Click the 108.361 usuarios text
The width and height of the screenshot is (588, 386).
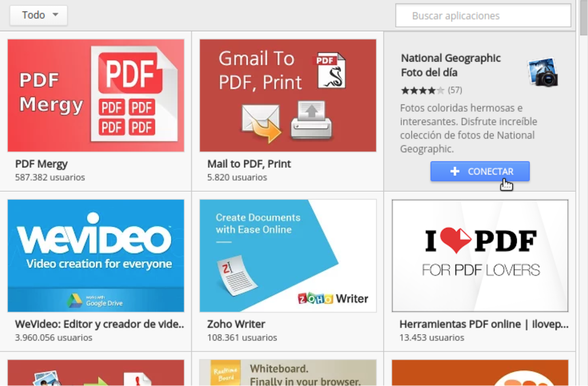(x=242, y=337)
